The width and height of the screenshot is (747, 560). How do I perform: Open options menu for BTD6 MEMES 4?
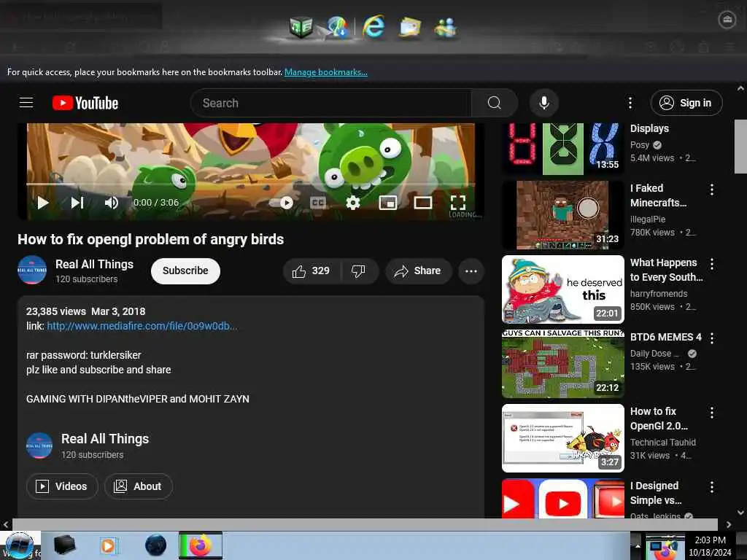point(712,338)
